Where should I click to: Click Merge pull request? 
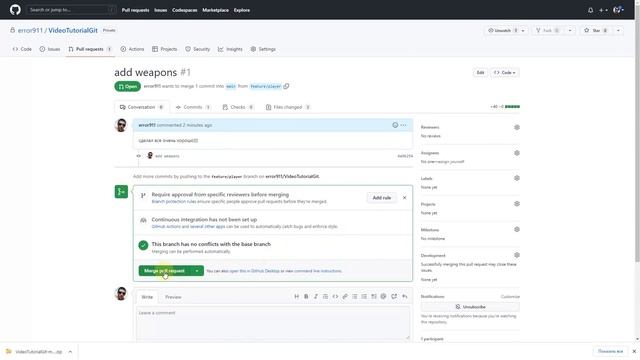click(164, 271)
